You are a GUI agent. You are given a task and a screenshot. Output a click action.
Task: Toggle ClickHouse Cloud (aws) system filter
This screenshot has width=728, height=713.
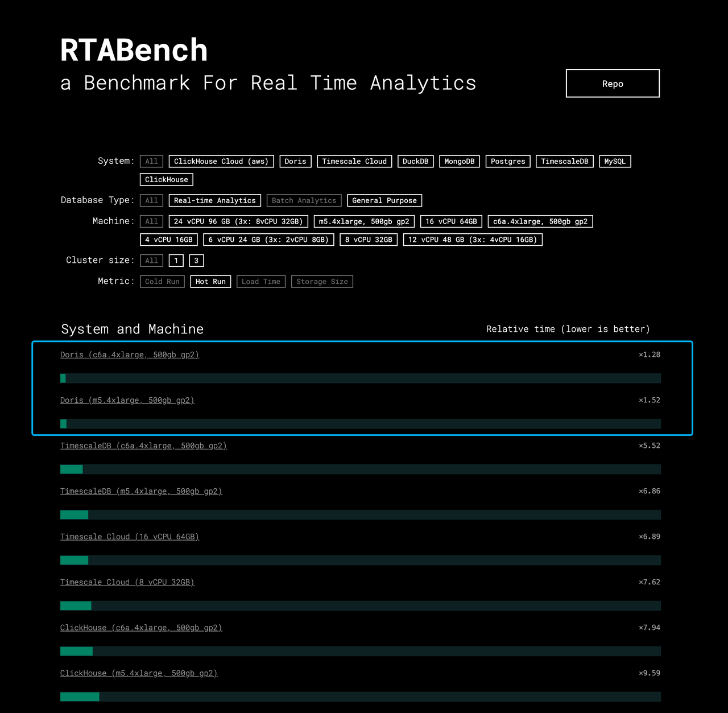coord(221,161)
